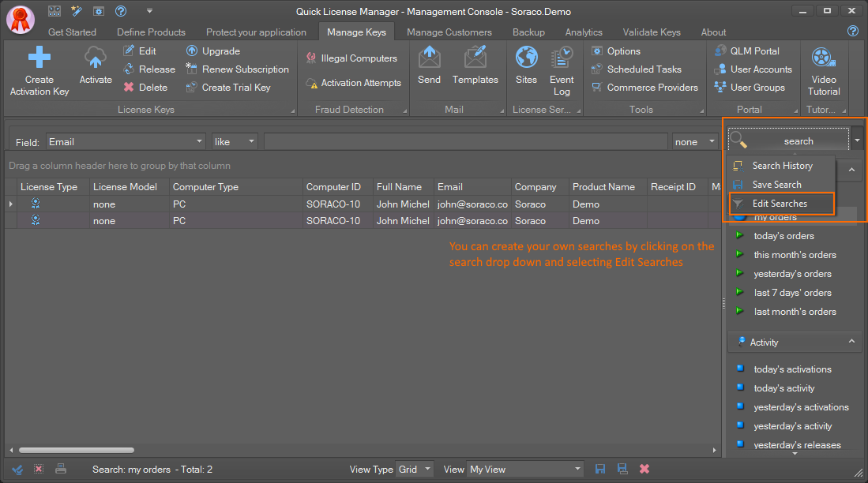The image size is (868, 483).
Task: Collapse the Activity section
Action: [x=851, y=342]
